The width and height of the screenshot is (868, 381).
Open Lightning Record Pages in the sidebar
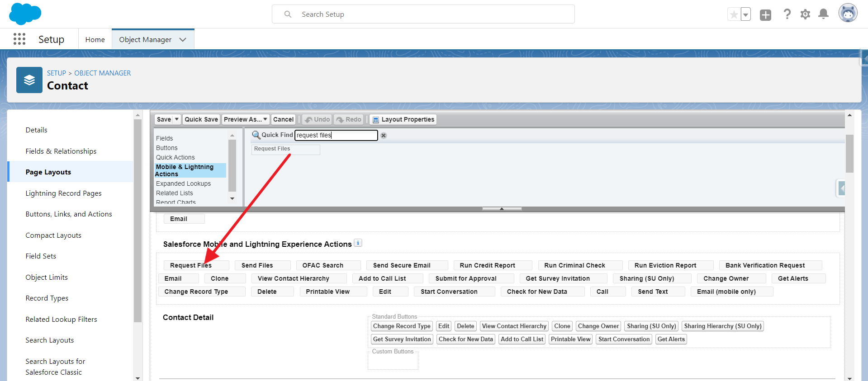tap(64, 193)
